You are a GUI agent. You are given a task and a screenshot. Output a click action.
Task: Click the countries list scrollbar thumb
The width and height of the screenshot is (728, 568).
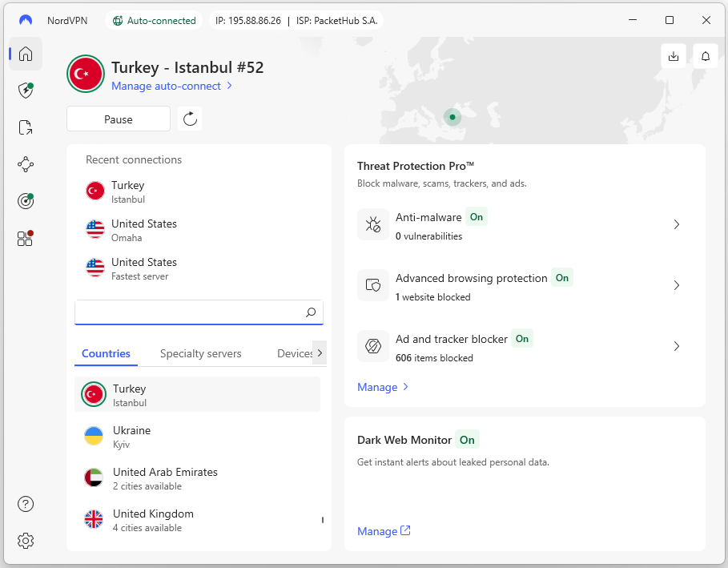322,520
